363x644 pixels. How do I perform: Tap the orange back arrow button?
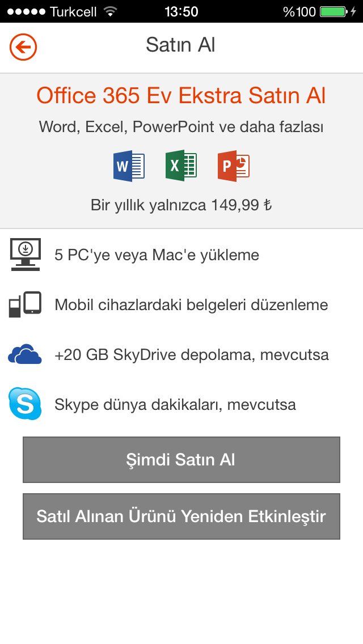pos(23,47)
